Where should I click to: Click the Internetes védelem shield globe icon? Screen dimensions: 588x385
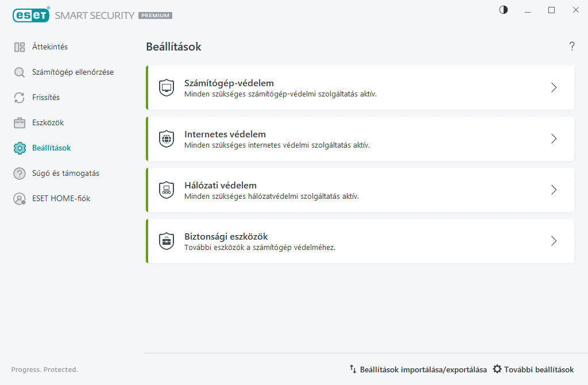(167, 139)
